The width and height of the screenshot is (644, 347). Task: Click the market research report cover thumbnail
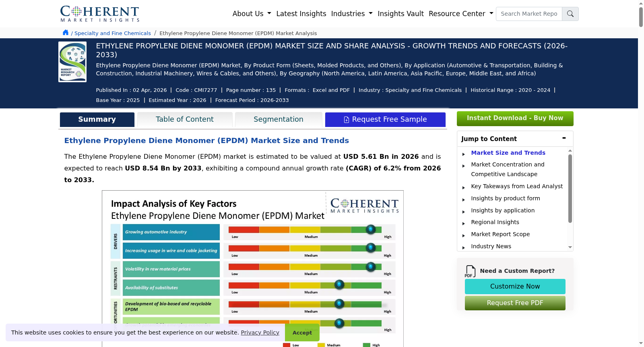click(x=72, y=62)
